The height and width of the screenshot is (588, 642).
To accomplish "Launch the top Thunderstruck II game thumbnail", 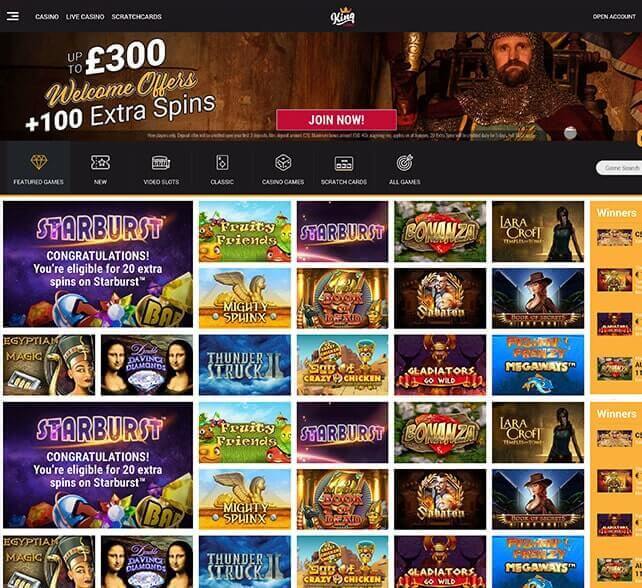I will (x=245, y=365).
